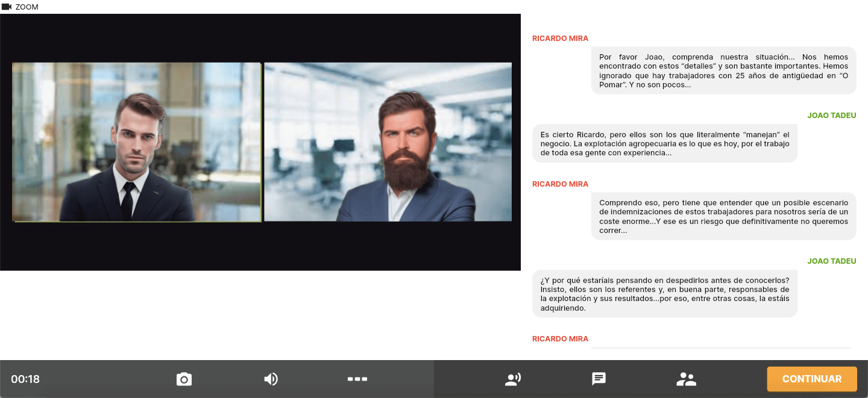The height and width of the screenshot is (398, 868).
Task: Click the 00:18 call timer
Action: click(25, 379)
